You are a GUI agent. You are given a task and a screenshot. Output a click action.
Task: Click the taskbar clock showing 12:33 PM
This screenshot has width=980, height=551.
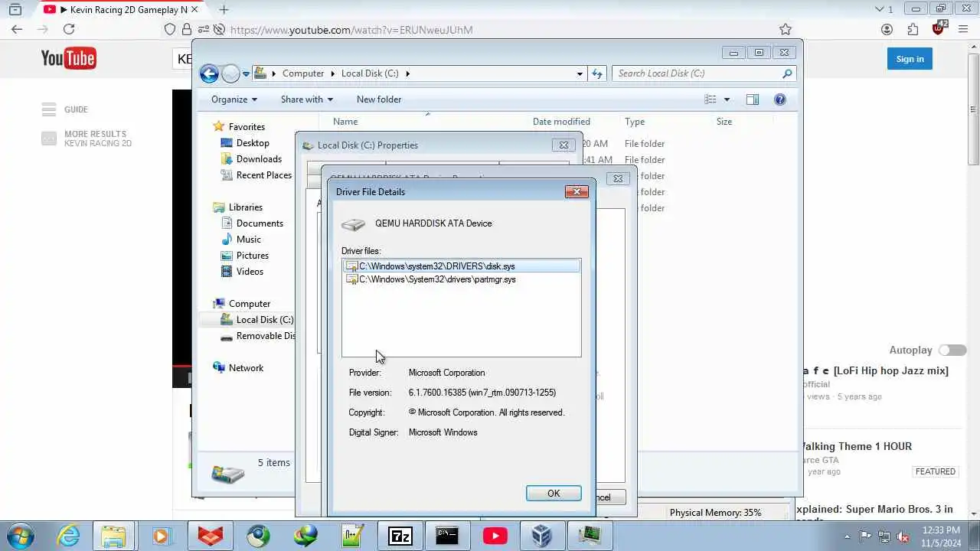tap(941, 536)
